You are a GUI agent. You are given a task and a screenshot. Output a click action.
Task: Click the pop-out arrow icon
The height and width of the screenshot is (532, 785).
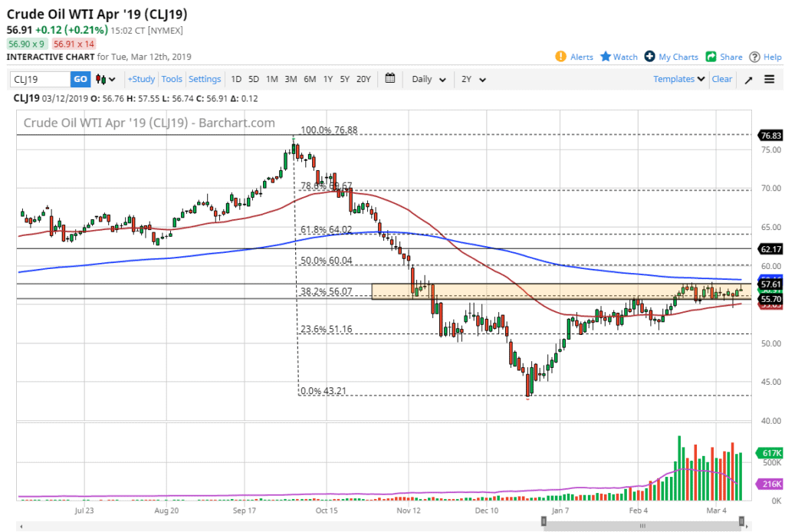[x=748, y=79]
